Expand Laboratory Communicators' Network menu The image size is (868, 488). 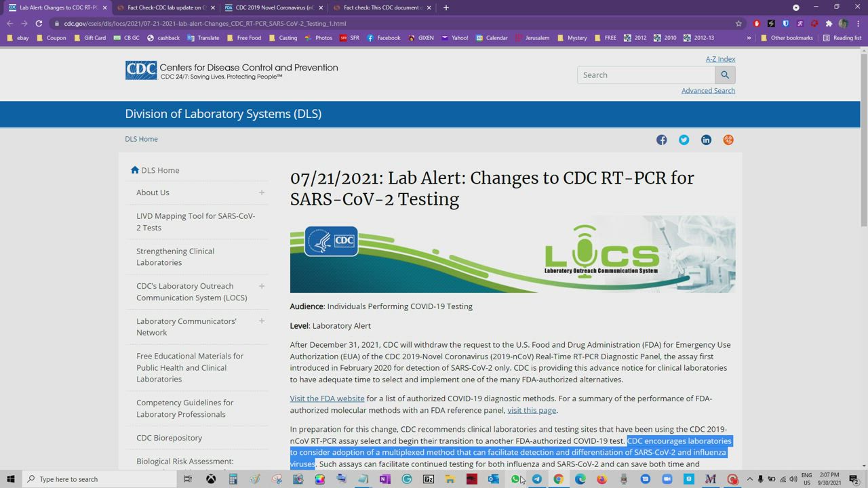coord(261,321)
